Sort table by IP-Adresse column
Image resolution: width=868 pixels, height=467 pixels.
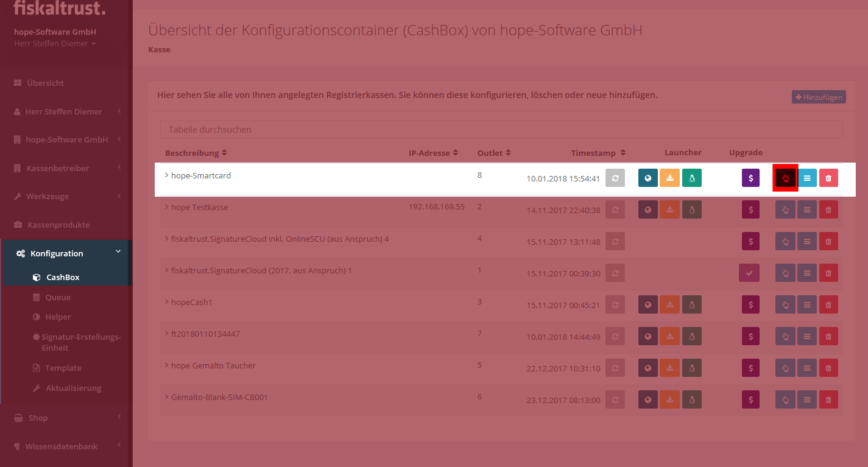click(433, 153)
